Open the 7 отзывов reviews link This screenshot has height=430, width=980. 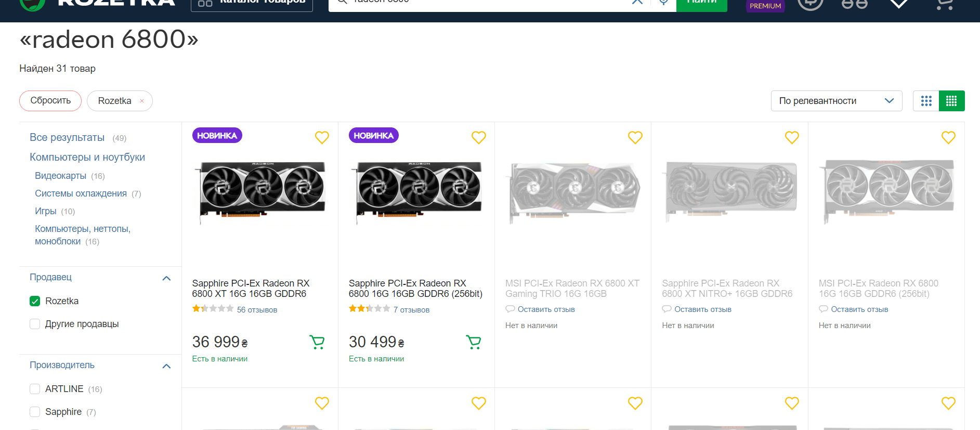click(411, 310)
